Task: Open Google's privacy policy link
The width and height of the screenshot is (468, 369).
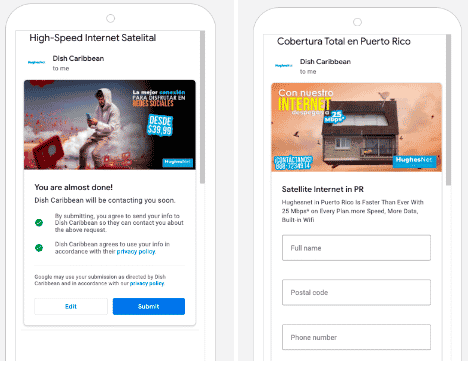Action: click(x=147, y=284)
